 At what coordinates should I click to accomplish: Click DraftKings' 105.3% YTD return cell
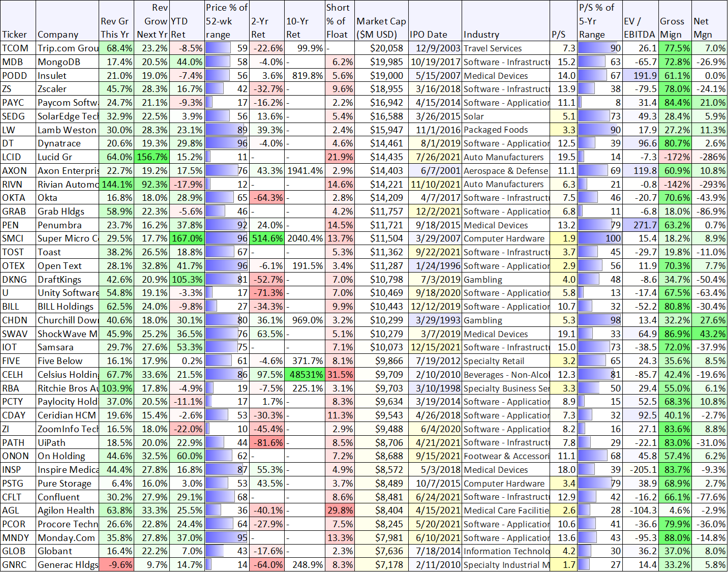pyautogui.click(x=187, y=279)
